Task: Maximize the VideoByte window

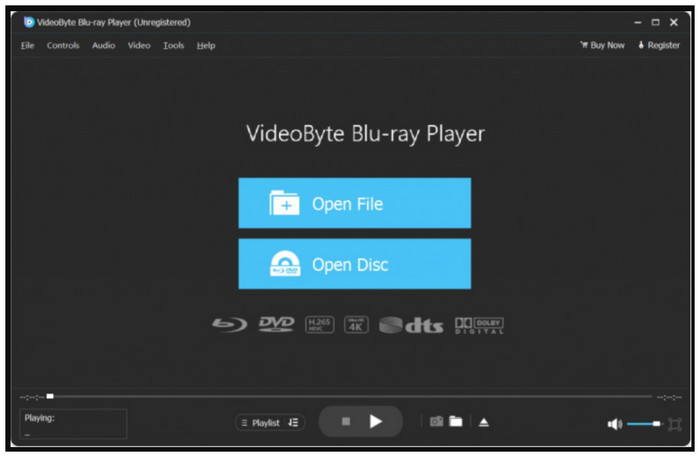Action: coord(655,22)
